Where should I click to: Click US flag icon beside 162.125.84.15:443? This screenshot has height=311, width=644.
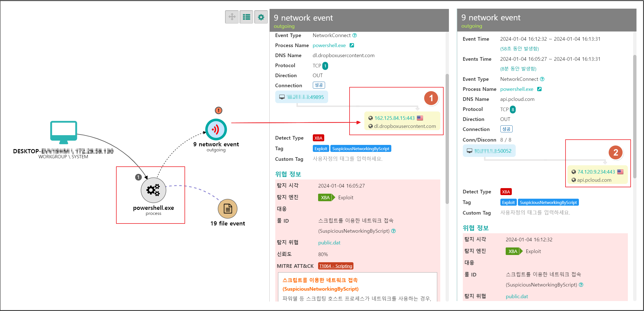click(420, 118)
